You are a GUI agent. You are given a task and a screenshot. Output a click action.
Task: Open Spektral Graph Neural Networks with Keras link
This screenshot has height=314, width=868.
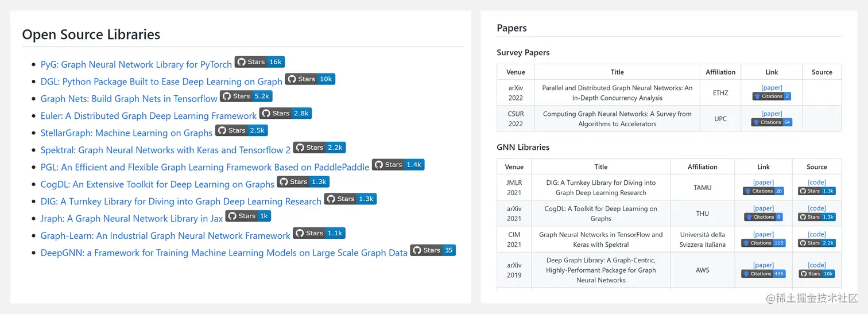point(165,150)
